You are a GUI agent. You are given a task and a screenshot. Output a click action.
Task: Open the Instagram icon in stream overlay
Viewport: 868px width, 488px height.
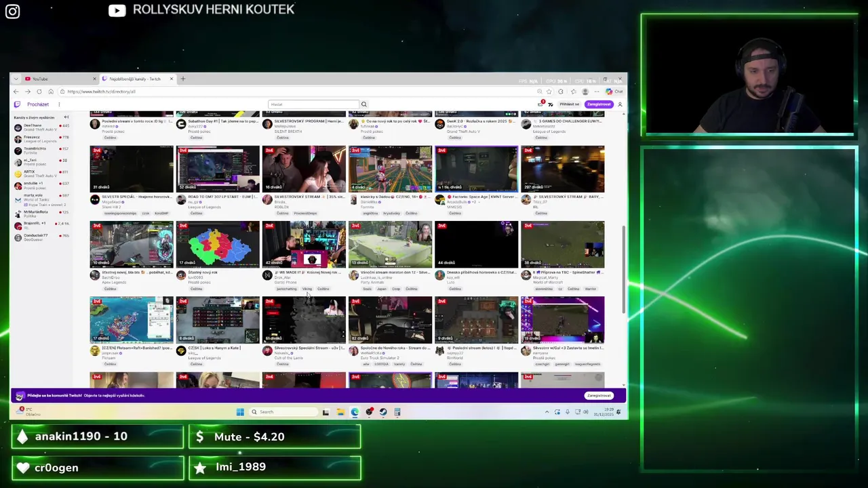12,11
